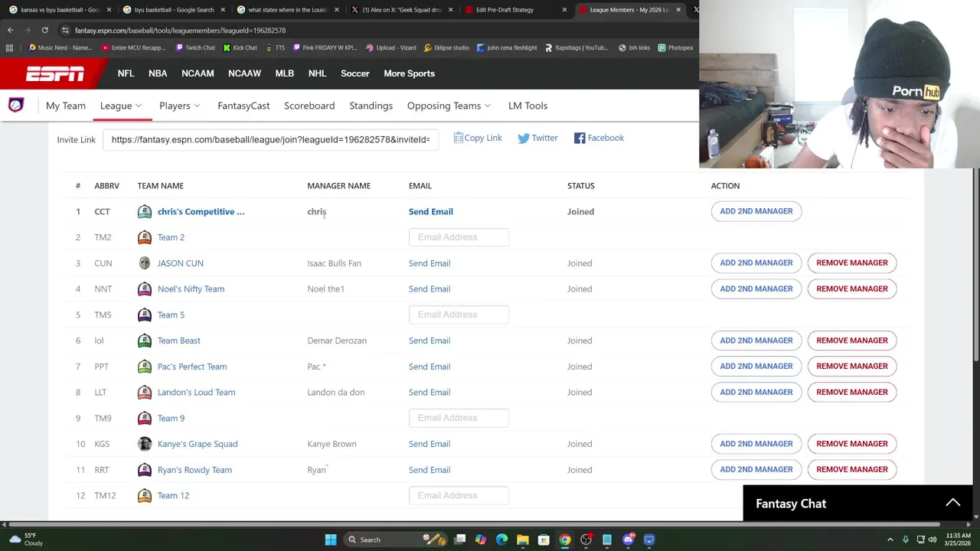Open Microsoft Edge from taskbar
Image resolution: width=980 pixels, height=551 pixels.
pyautogui.click(x=501, y=540)
